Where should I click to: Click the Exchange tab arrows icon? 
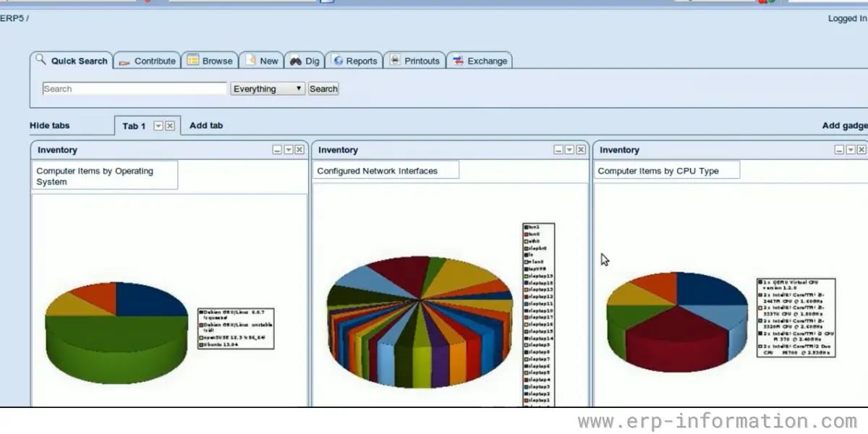pos(458,61)
